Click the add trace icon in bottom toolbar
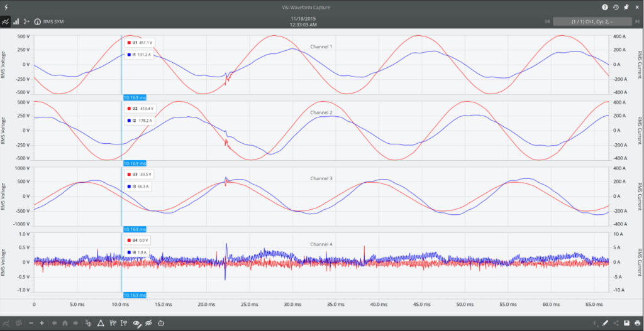The width and height of the screenshot is (644, 331). pyautogui.click(x=6, y=323)
